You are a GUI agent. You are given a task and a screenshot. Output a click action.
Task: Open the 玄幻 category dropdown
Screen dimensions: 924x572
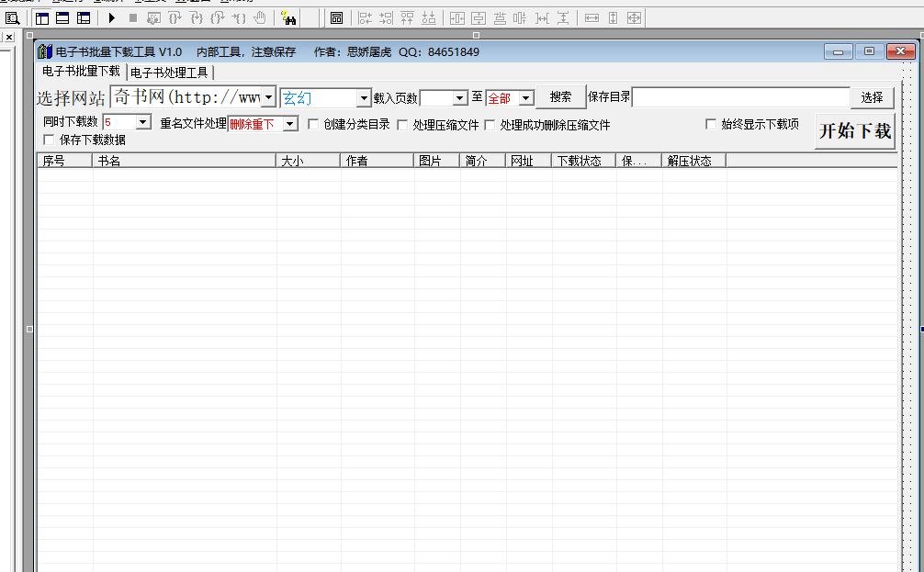coord(364,96)
